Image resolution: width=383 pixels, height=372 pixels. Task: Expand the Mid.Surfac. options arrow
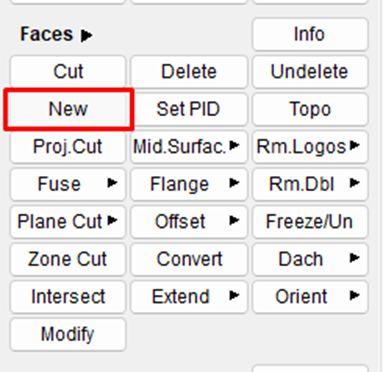tap(235, 145)
